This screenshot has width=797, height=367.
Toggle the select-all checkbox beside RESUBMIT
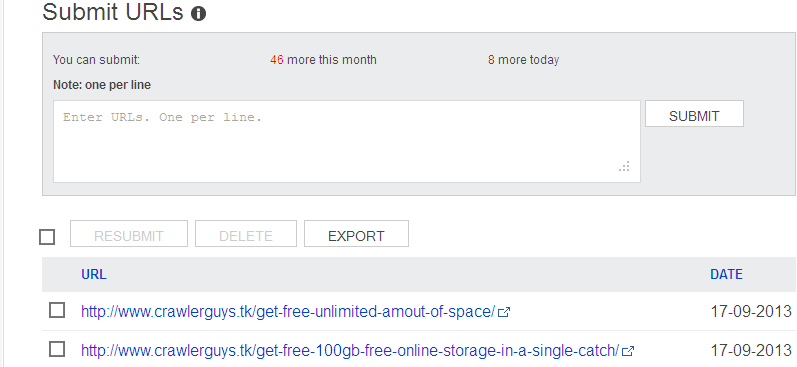coord(47,237)
